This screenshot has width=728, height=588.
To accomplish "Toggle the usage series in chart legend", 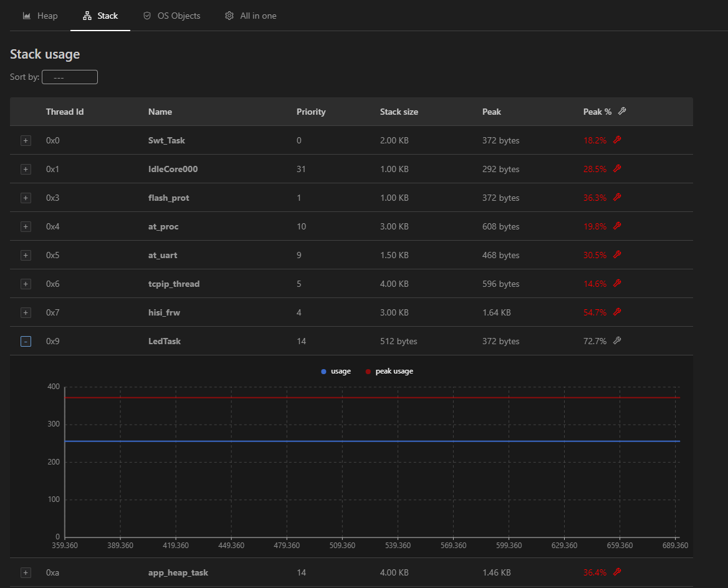I will 336,371.
